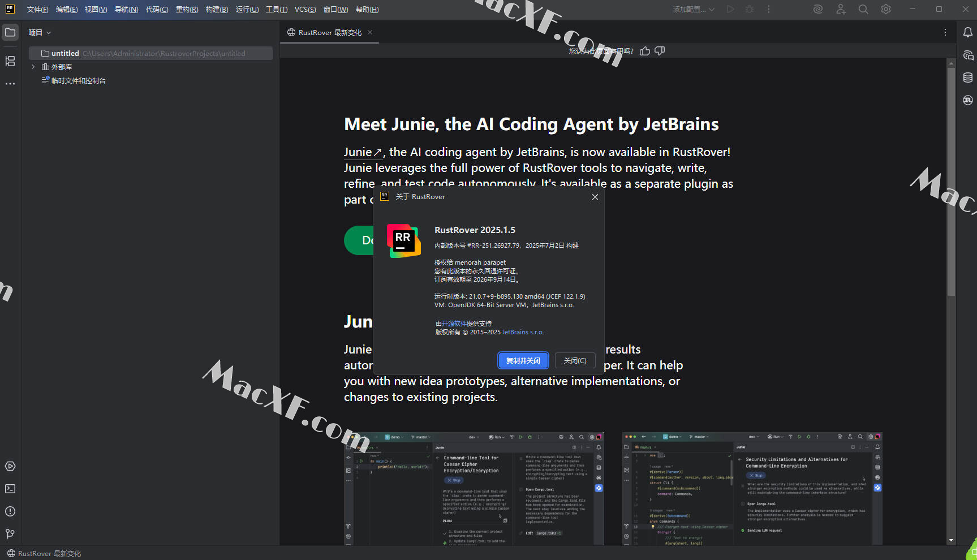Screen dimensions: 977x560
Task: Click the Meet Junie article heading
Action: (531, 124)
